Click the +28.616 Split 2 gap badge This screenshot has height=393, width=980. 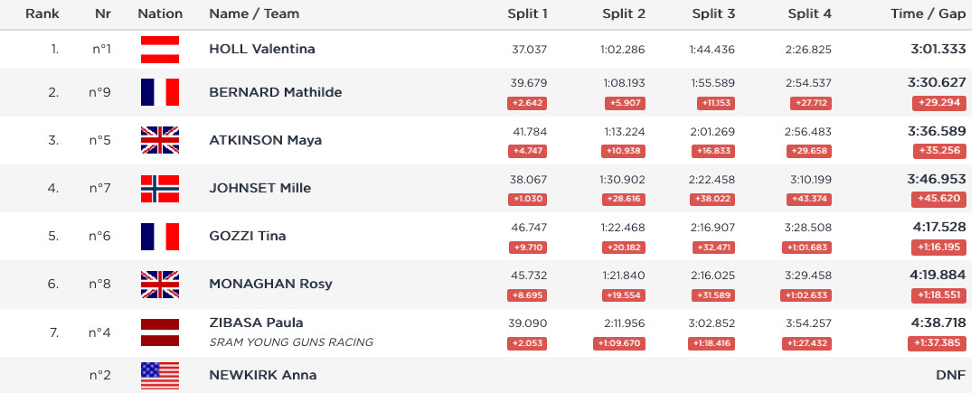click(624, 200)
